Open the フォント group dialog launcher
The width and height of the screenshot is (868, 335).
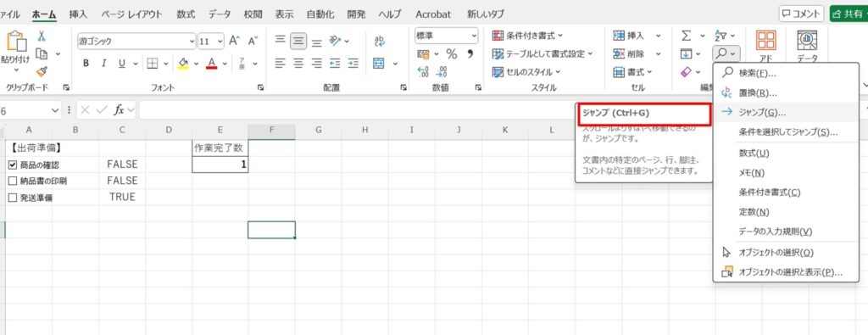click(260, 87)
